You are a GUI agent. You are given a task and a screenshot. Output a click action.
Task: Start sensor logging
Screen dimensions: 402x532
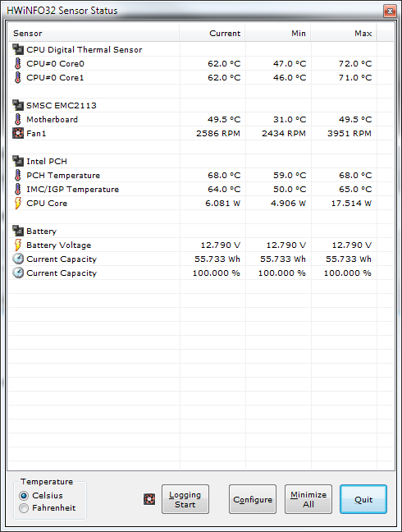(185, 499)
